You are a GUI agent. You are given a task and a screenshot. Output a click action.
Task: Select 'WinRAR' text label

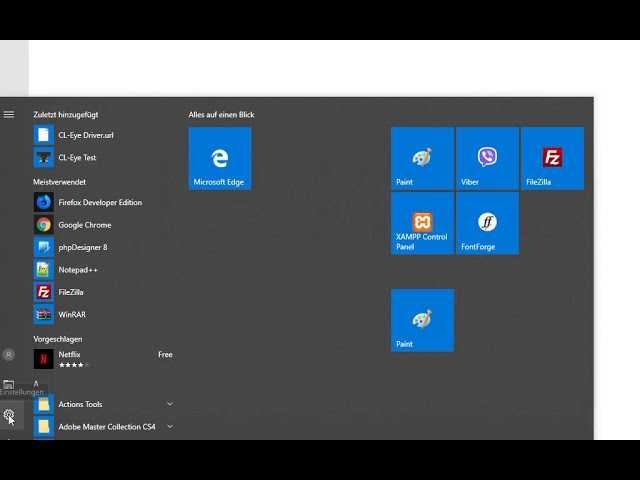[72, 315]
